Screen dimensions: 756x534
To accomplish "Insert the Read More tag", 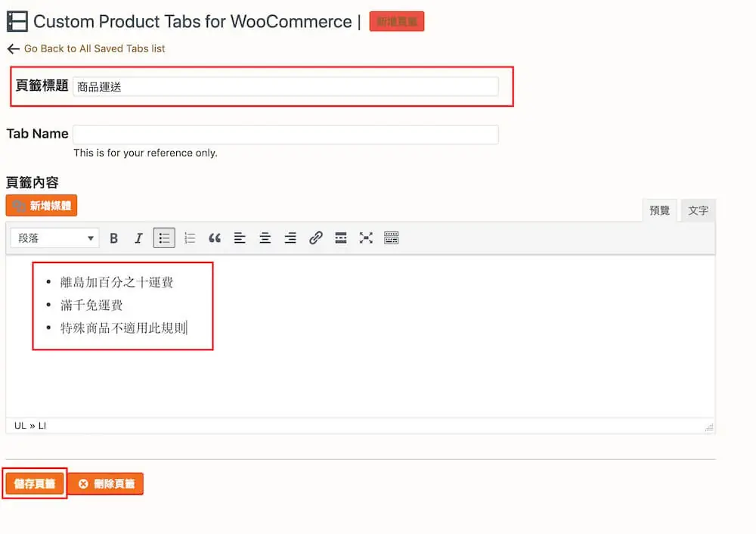I will 341,238.
